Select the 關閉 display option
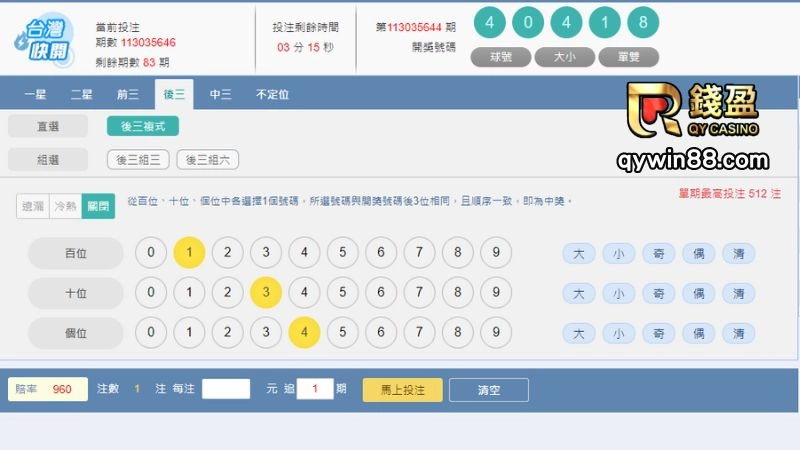Screen dimensions: 800x450 point(98,205)
